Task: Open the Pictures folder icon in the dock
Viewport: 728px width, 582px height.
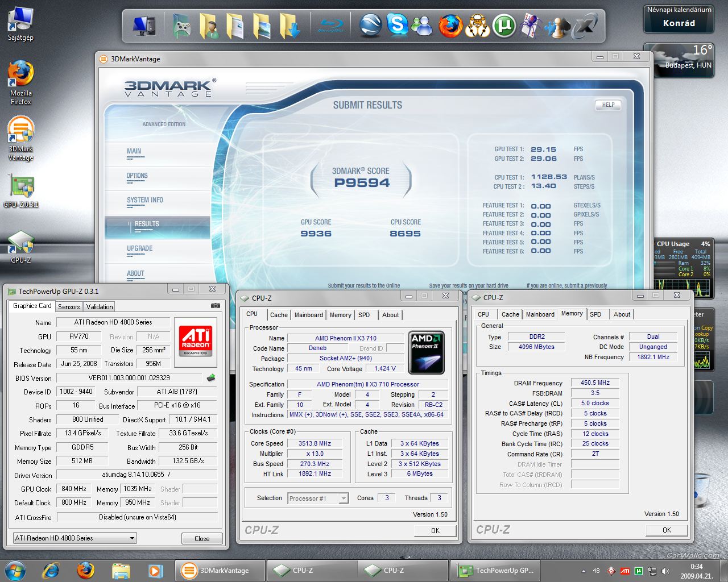Action: point(262,26)
